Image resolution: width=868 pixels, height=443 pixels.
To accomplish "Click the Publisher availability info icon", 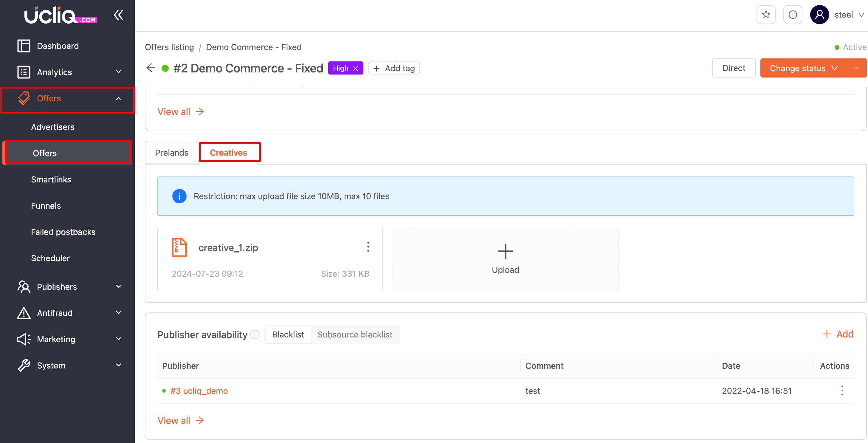I will pyautogui.click(x=255, y=334).
